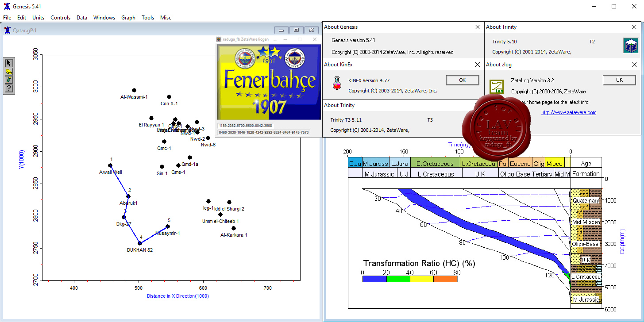Open the Misc menu
The image size is (644, 322).
[166, 18]
